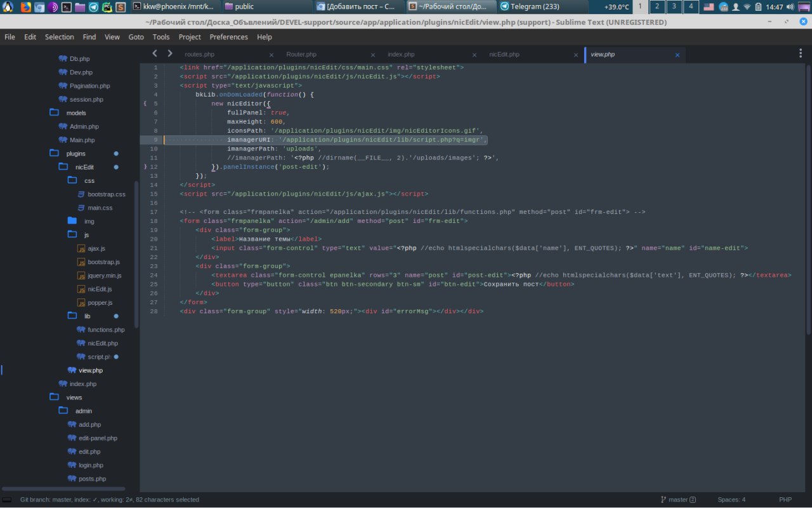Switch to the index.php tab
Viewport: 812px width, 508px height.
click(x=401, y=55)
